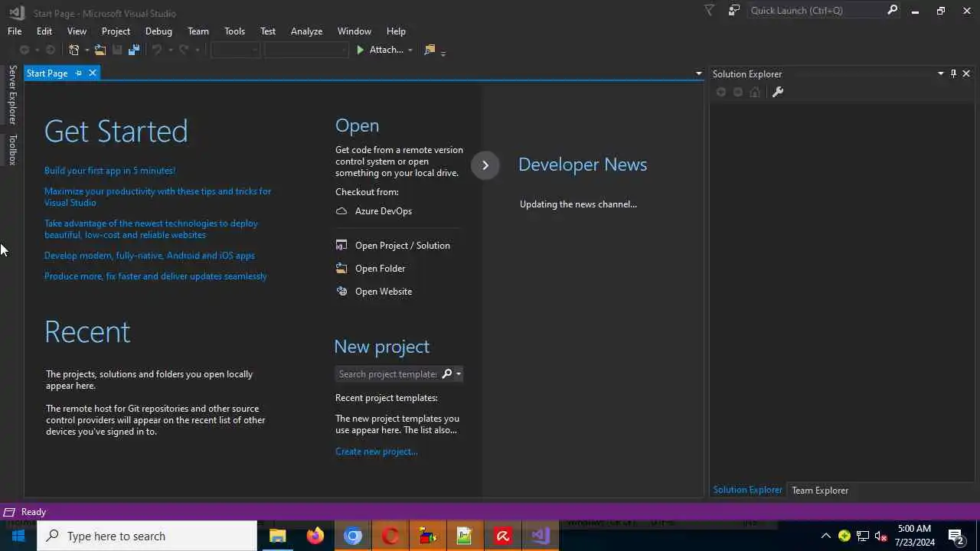Click the search icon in project templates box
The height and width of the screenshot is (551, 980).
pos(447,374)
